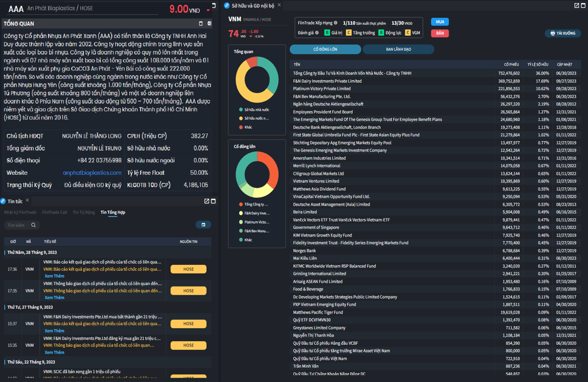
Task: Maximize the Tin tức news panel
Action: pos(213,201)
